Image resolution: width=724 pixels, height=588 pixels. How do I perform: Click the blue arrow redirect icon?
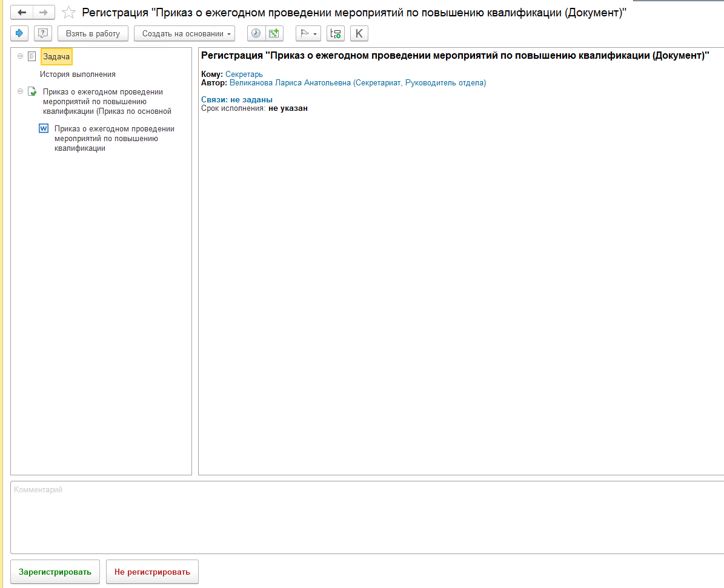point(19,33)
